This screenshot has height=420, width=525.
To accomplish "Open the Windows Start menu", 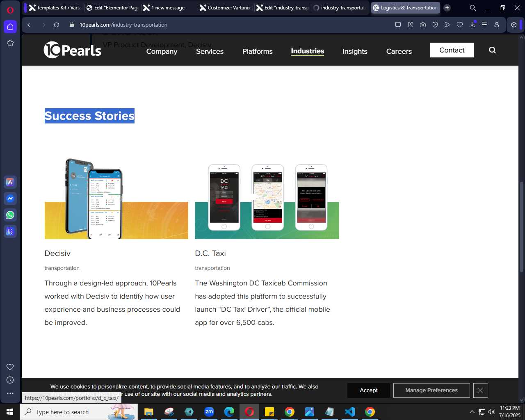I will pyautogui.click(x=10, y=412).
